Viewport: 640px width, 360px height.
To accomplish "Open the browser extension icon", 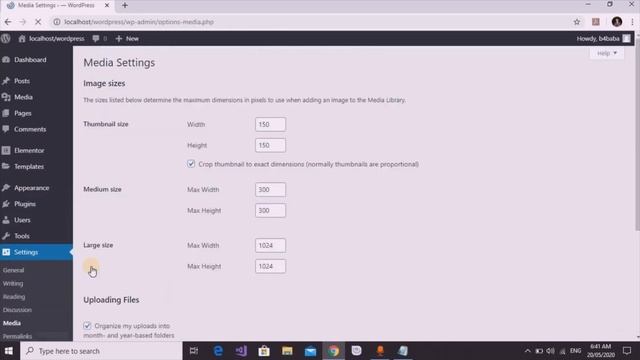I will [x=596, y=22].
